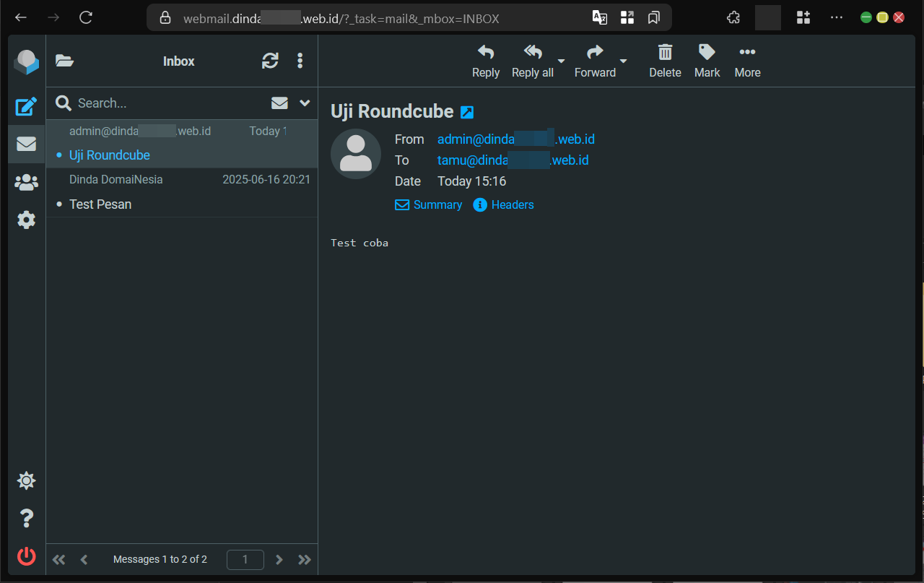This screenshot has width=924, height=583.
Task: Click the red Logout power icon
Action: (x=27, y=556)
